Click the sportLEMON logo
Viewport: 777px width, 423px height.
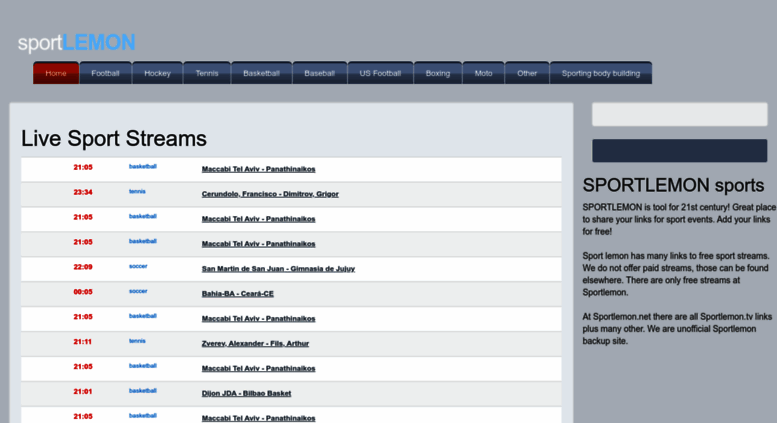click(77, 43)
